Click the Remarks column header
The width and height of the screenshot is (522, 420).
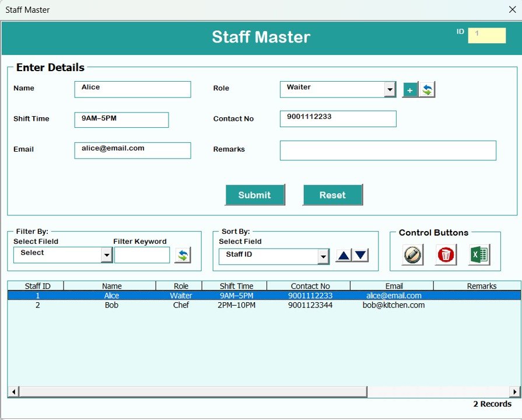[478, 286]
